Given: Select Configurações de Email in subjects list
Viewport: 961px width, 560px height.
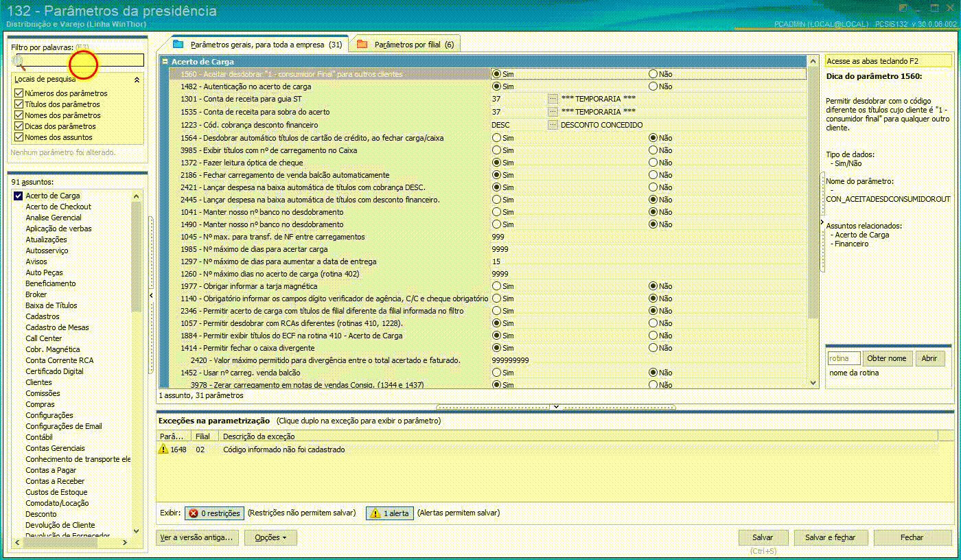Looking at the screenshot, I should click(x=64, y=426).
